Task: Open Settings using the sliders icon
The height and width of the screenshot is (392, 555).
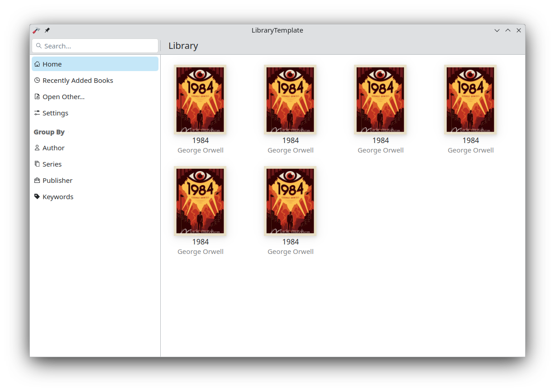Action: (37, 113)
